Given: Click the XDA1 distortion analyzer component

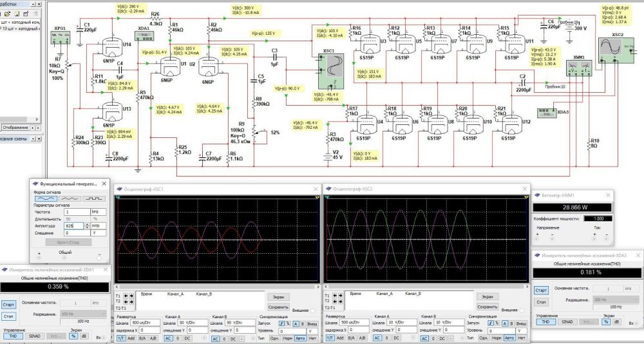Looking at the screenshot, I should point(144,35).
